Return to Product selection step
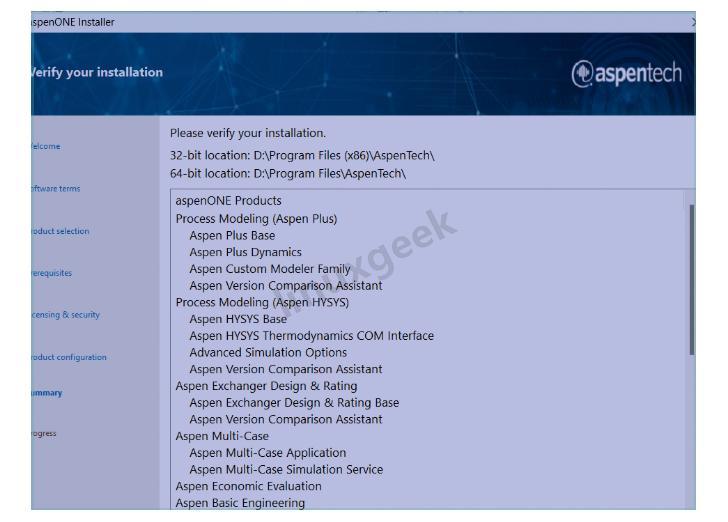 (x=60, y=231)
